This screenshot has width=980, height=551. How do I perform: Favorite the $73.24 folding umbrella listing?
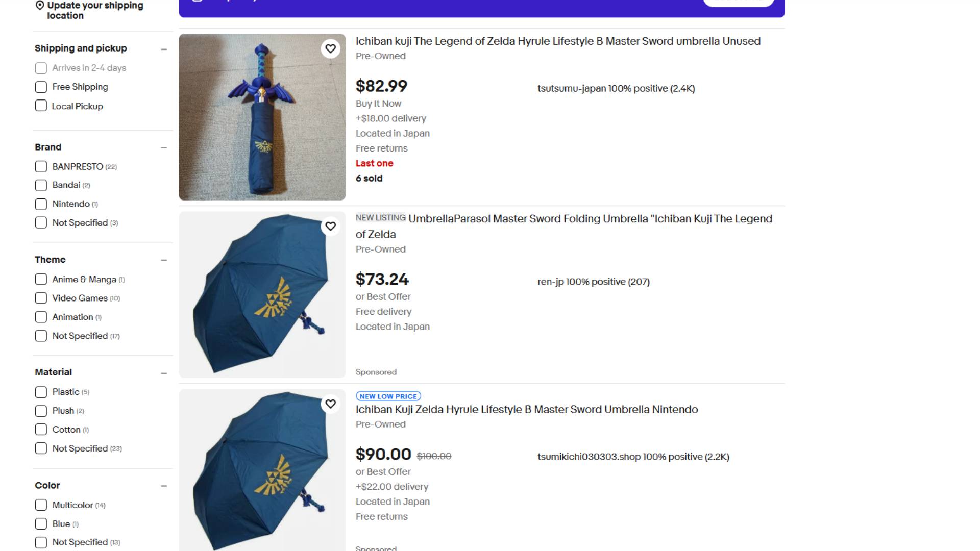point(330,226)
